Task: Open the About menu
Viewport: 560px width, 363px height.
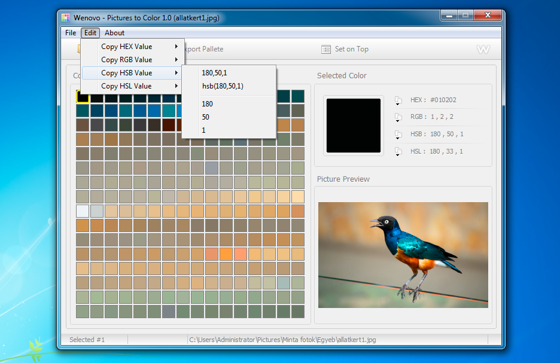Action: coord(114,33)
